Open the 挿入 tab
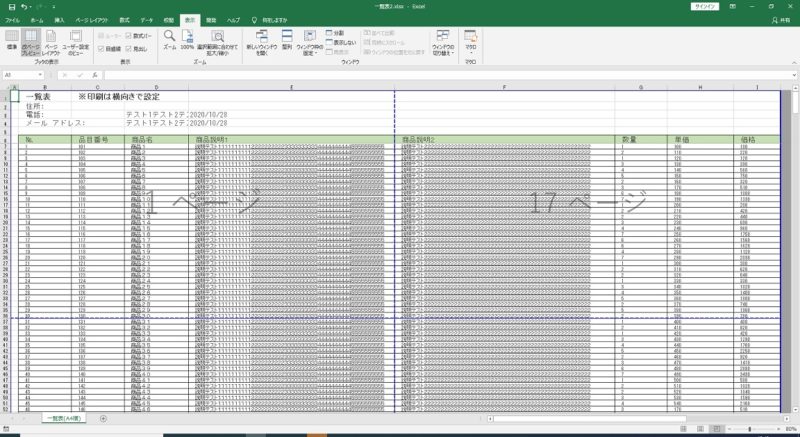Screen dimensions: 800x437 tap(60, 20)
